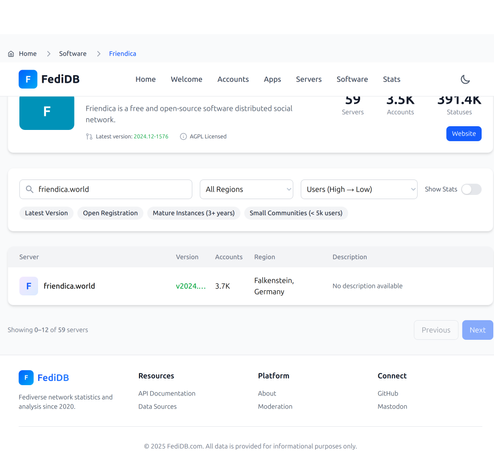
Task: Click the Next pagination button
Action: tap(477, 330)
